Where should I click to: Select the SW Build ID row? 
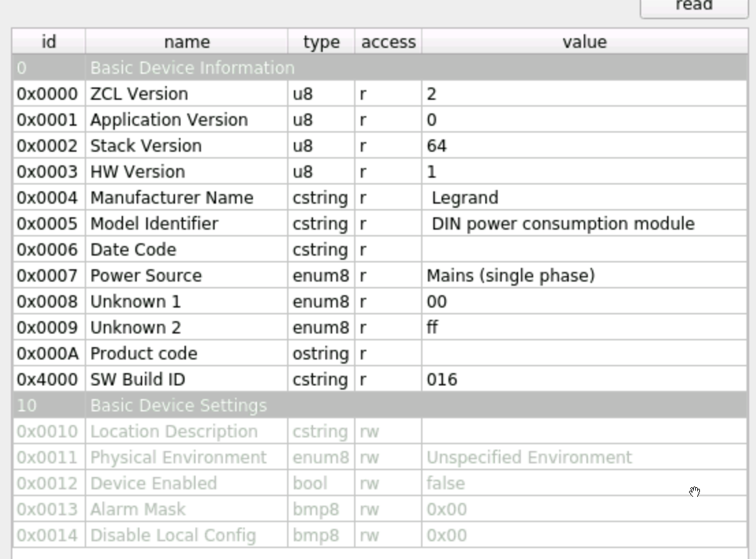(x=380, y=380)
